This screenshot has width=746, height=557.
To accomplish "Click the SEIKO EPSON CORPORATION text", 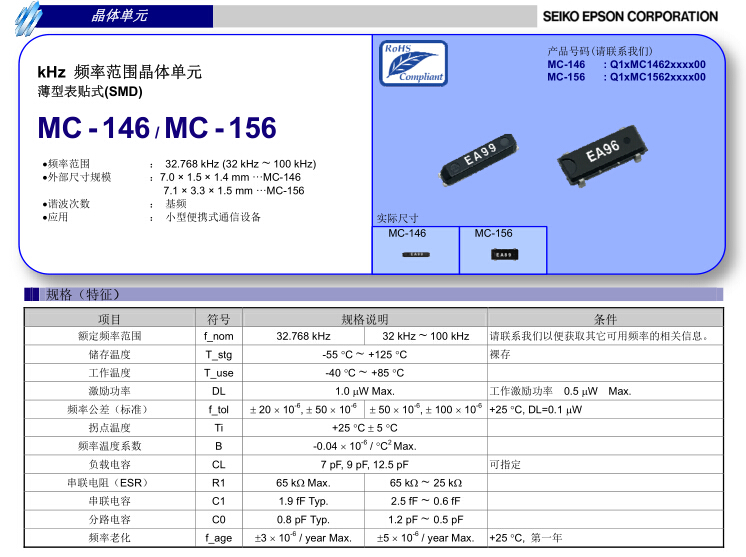I will (x=630, y=16).
